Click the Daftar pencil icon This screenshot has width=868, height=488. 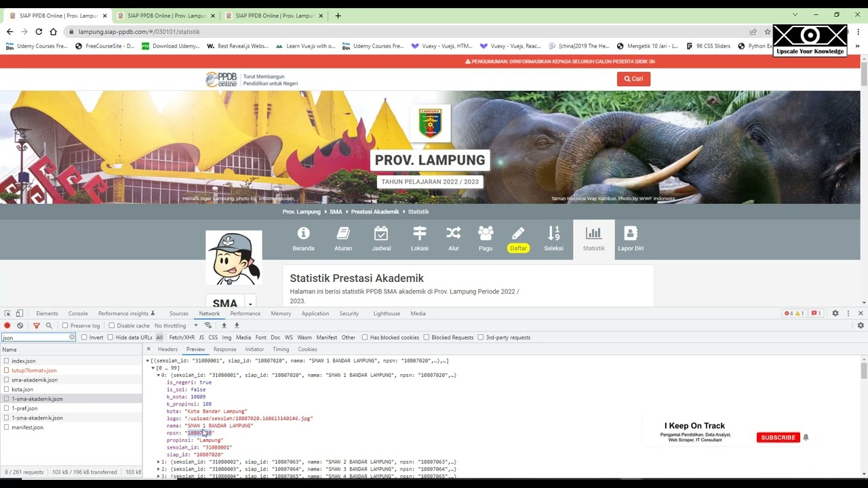pos(518,233)
